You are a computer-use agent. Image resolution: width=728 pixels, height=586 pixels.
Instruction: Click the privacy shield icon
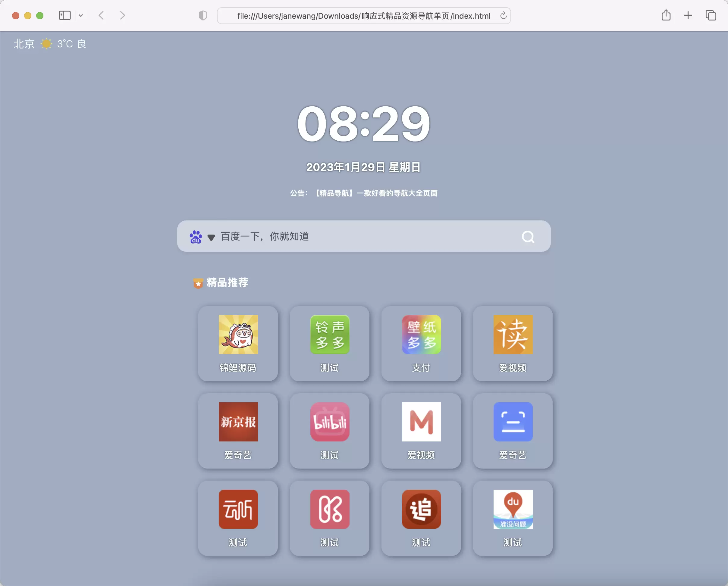(x=203, y=16)
